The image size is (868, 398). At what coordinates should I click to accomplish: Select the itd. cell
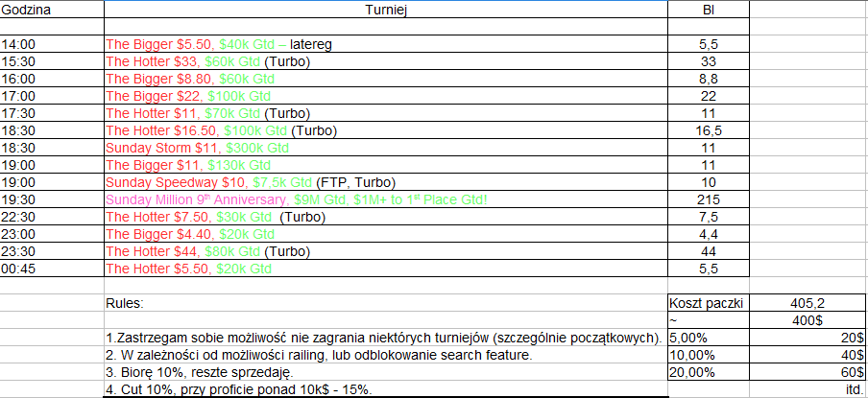coord(808,389)
